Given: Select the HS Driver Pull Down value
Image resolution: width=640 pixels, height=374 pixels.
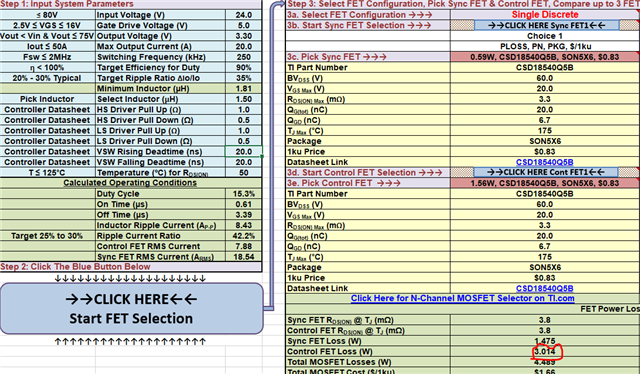Looking at the screenshot, I should (244, 120).
